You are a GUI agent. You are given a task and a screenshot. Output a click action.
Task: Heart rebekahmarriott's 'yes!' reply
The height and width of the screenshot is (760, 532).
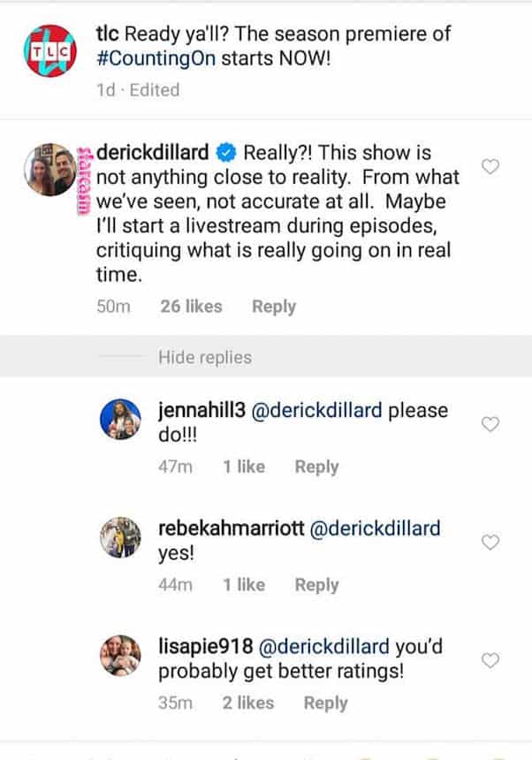coord(490,542)
